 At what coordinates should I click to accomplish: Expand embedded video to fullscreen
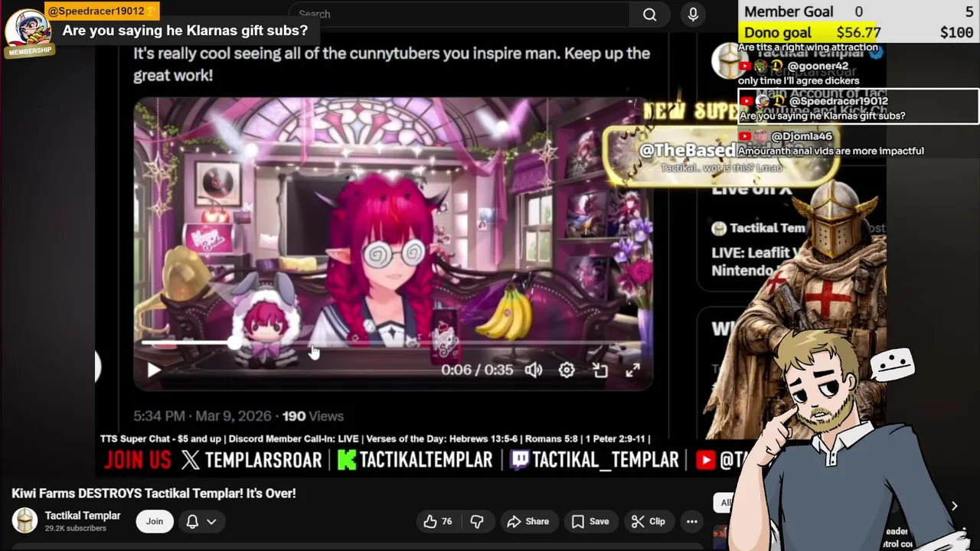(632, 370)
